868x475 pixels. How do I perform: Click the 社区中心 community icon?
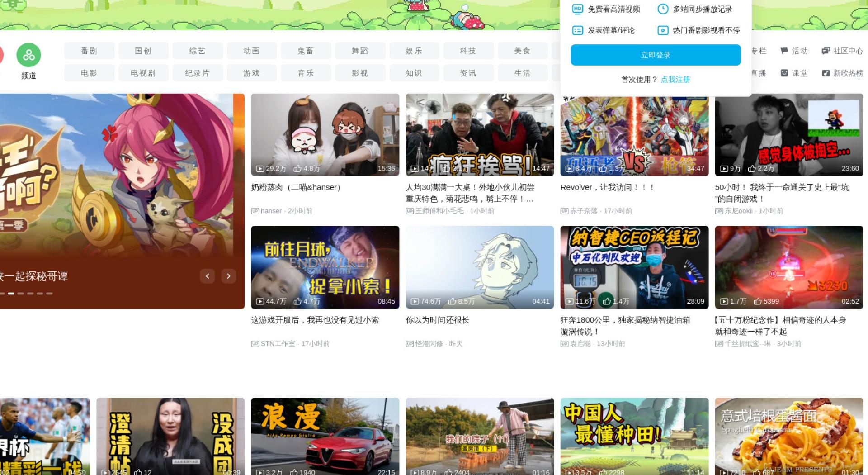(x=826, y=51)
